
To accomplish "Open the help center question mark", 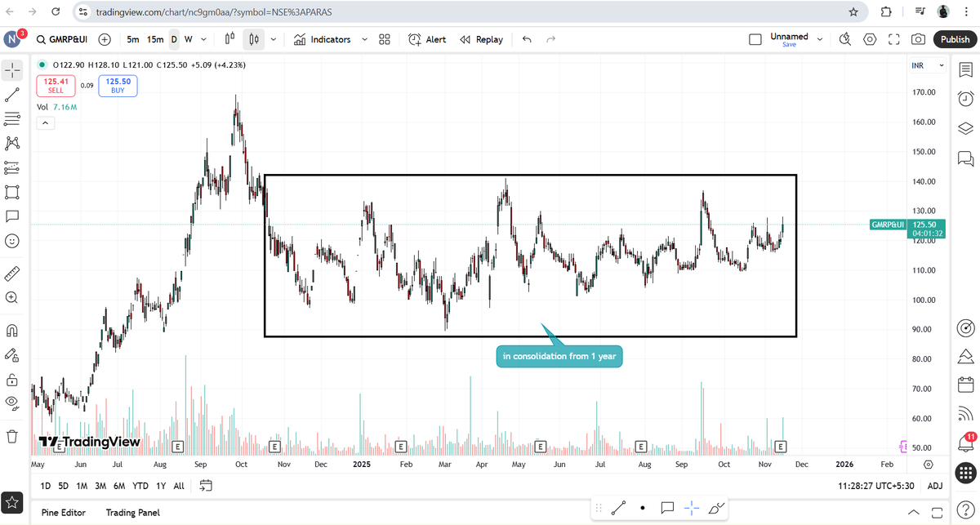I will pyautogui.click(x=965, y=510).
